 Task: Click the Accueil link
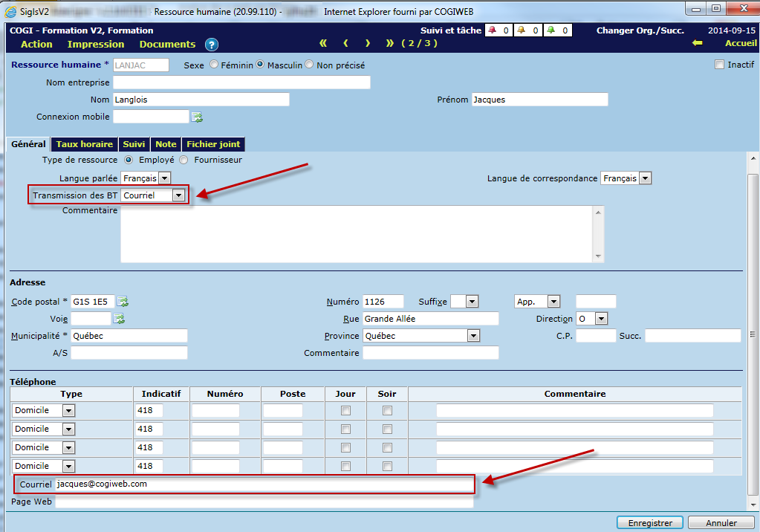pyautogui.click(x=741, y=44)
